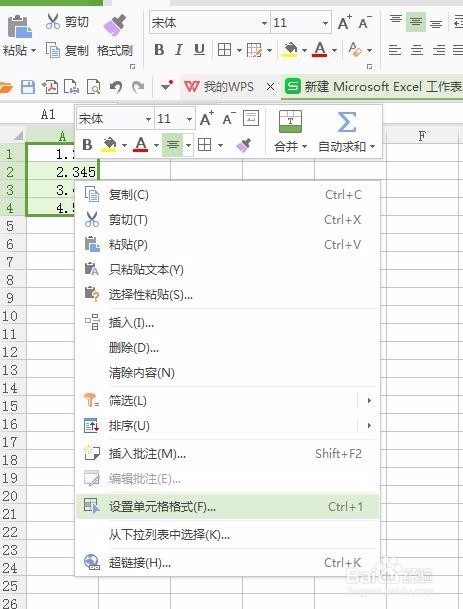Viewport: 463px width, 609px height.
Task: Open the ribbon font size dropdown
Action: pos(325,23)
